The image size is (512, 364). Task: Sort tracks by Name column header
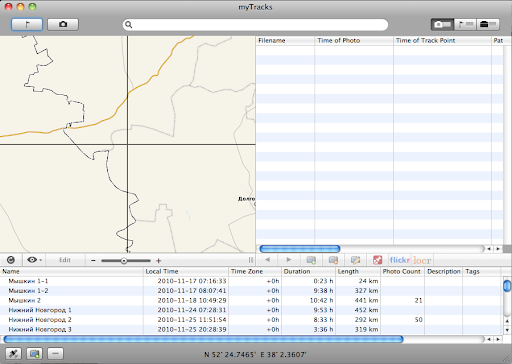pos(71,271)
